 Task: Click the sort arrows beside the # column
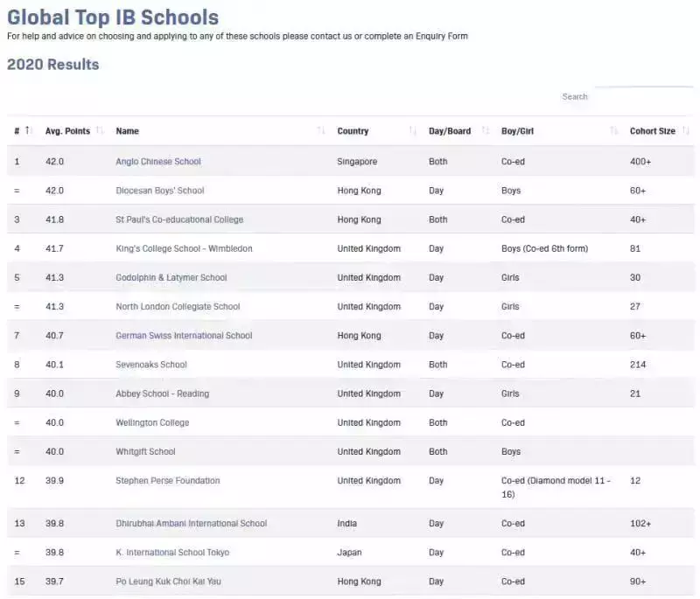click(x=29, y=131)
